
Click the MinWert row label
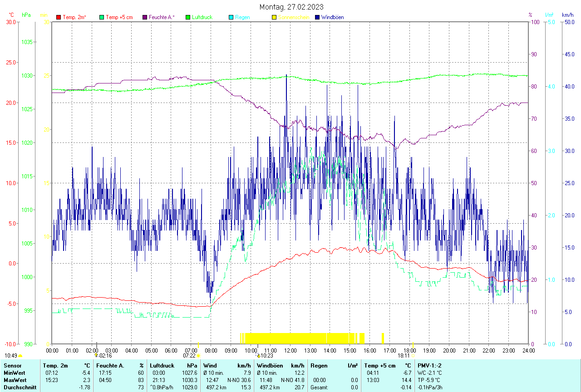tap(15, 372)
